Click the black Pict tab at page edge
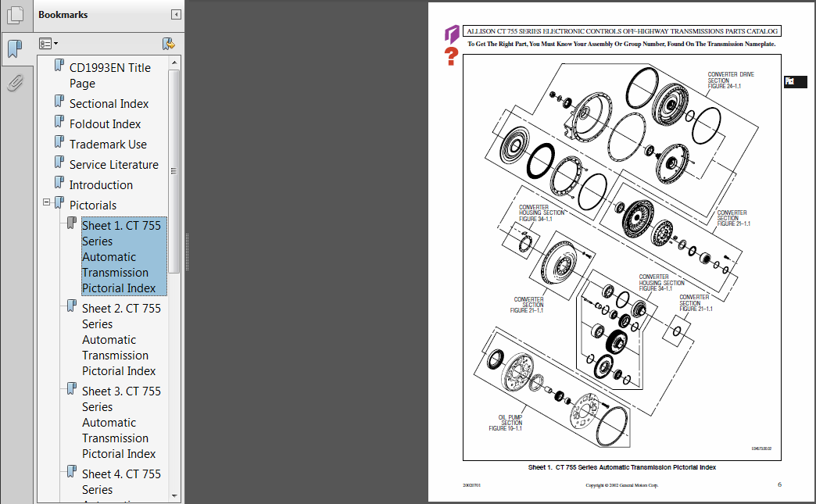Screen dimensions: 816x504 [795, 82]
